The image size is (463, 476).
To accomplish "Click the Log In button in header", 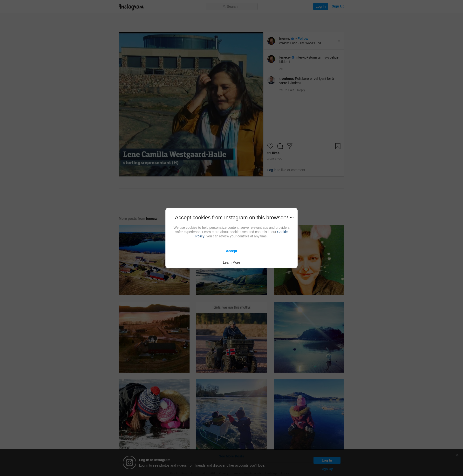I will pos(320,7).
